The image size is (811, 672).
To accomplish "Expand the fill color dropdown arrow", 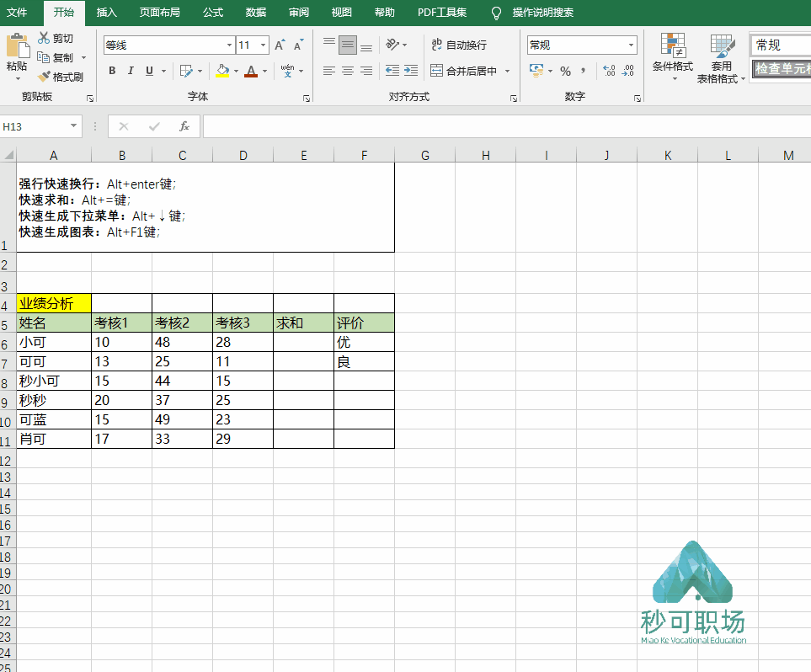I will (x=236, y=71).
